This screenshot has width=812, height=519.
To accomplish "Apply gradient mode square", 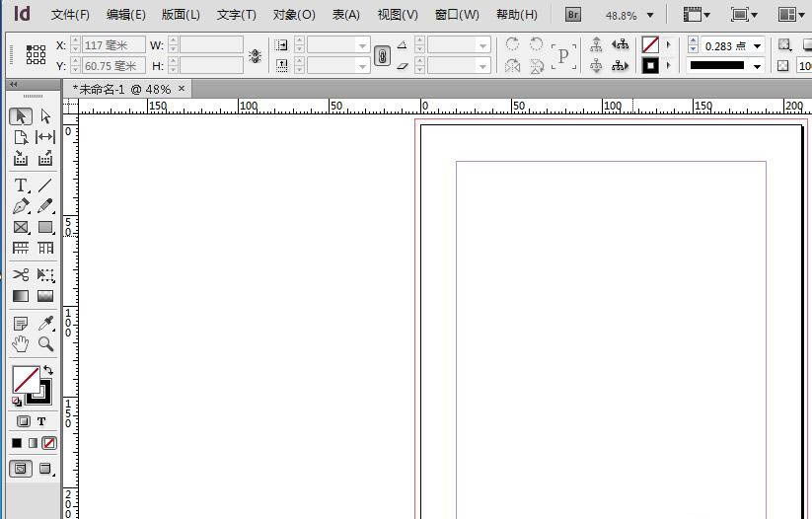I will click(33, 443).
